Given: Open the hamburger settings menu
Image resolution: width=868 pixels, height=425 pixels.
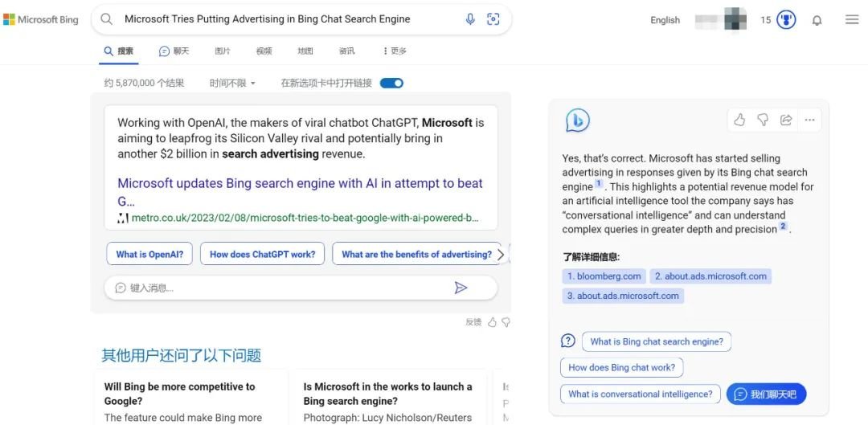Looking at the screenshot, I should point(852,20).
